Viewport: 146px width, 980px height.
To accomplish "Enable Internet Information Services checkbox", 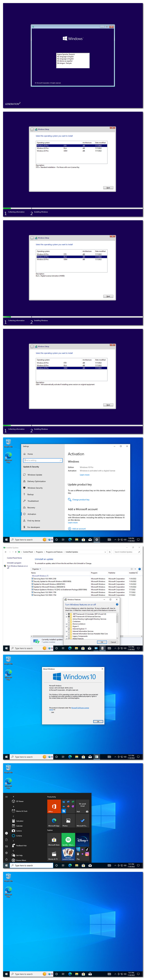I will click(69, 632).
